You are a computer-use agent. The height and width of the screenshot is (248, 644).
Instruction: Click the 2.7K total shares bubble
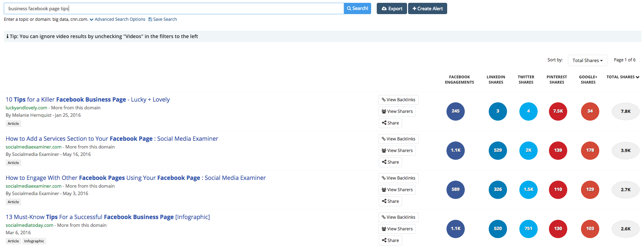[x=626, y=190]
